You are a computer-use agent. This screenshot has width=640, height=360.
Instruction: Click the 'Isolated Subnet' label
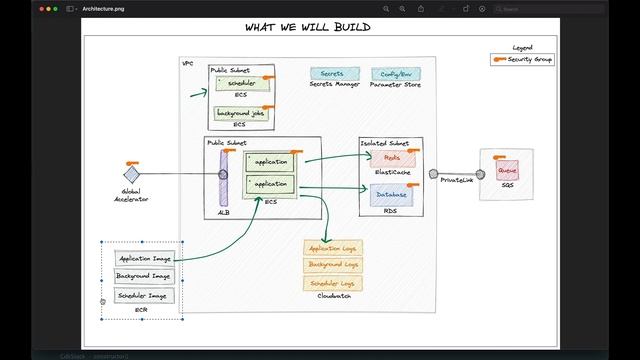[x=384, y=143]
